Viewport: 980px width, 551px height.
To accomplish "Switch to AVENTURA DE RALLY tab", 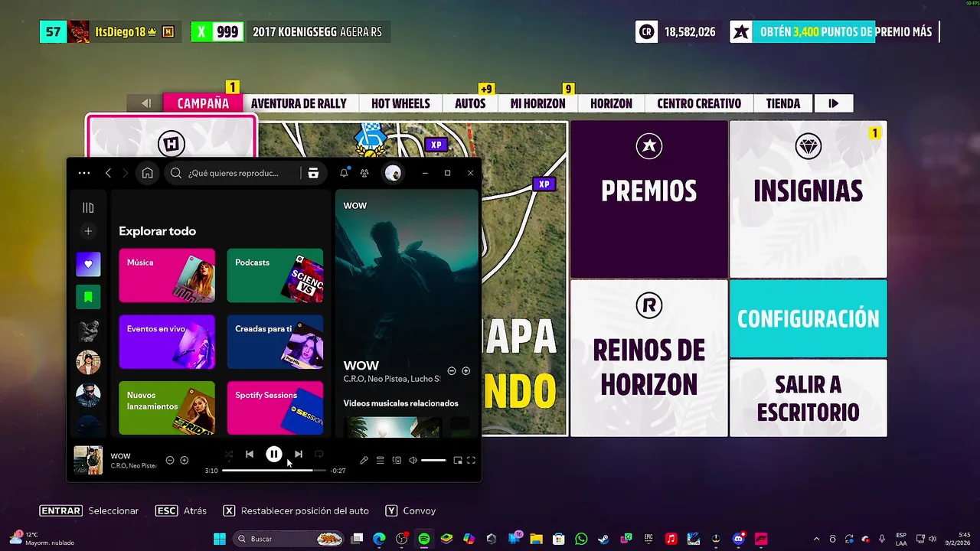I will click(x=299, y=103).
